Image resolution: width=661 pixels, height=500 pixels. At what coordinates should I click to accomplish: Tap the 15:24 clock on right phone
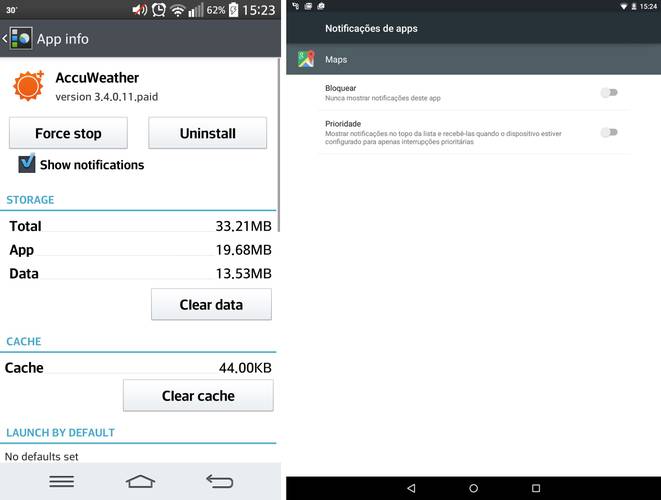[648, 6]
